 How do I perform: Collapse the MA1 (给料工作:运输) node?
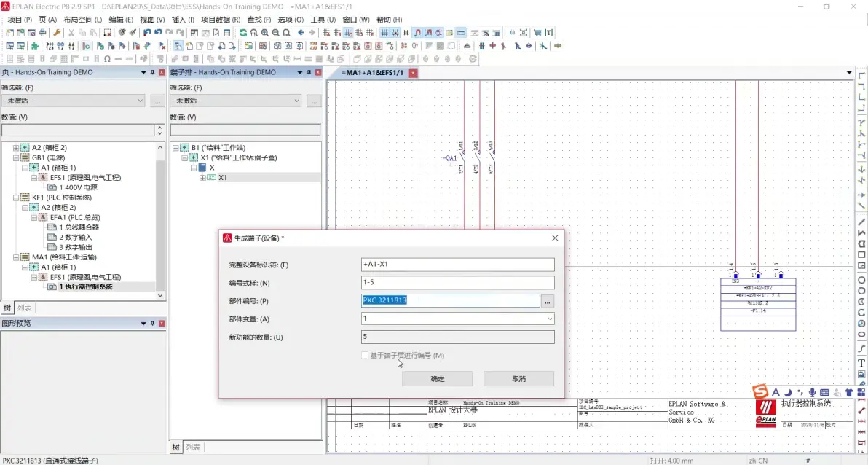coord(16,257)
